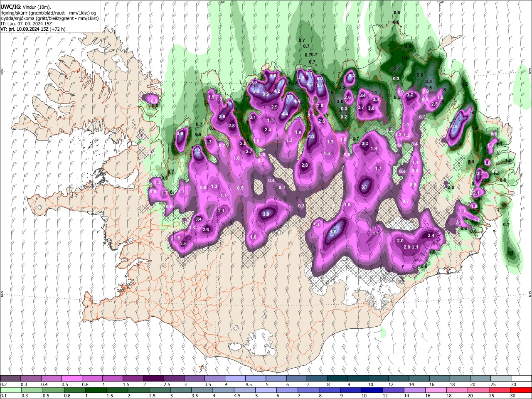Pick the medium green 0.5–0.8 rain scale swatch
This screenshot has height=399, width=532.
pos(54,390)
